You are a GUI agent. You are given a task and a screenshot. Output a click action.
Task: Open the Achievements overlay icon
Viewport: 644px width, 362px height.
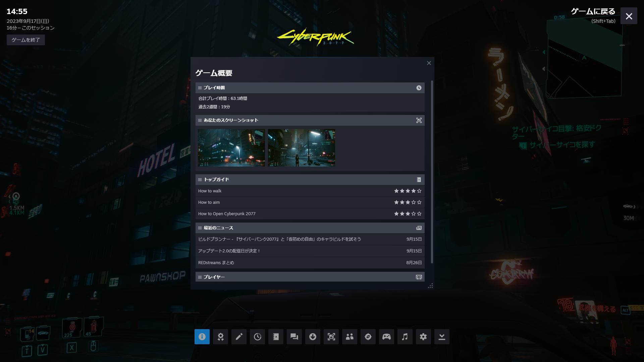pos(220,337)
